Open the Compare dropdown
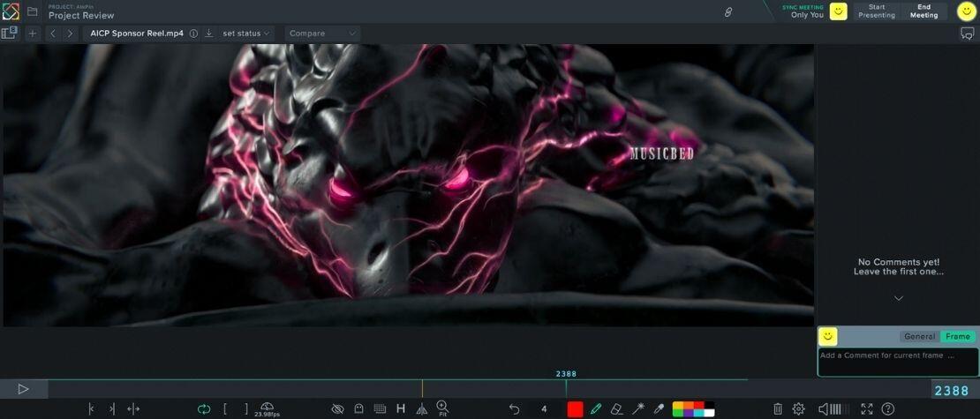The height and width of the screenshot is (419, 980). tap(322, 34)
